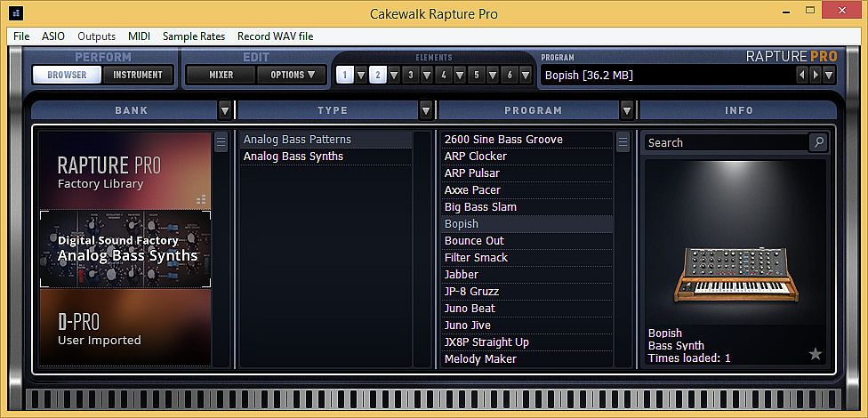This screenshot has height=418, width=868.
Task: Go to the next program arrow
Action: click(815, 75)
